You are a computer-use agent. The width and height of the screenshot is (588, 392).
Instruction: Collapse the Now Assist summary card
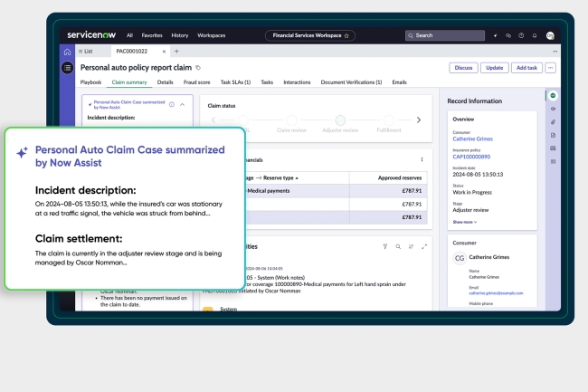[182, 105]
